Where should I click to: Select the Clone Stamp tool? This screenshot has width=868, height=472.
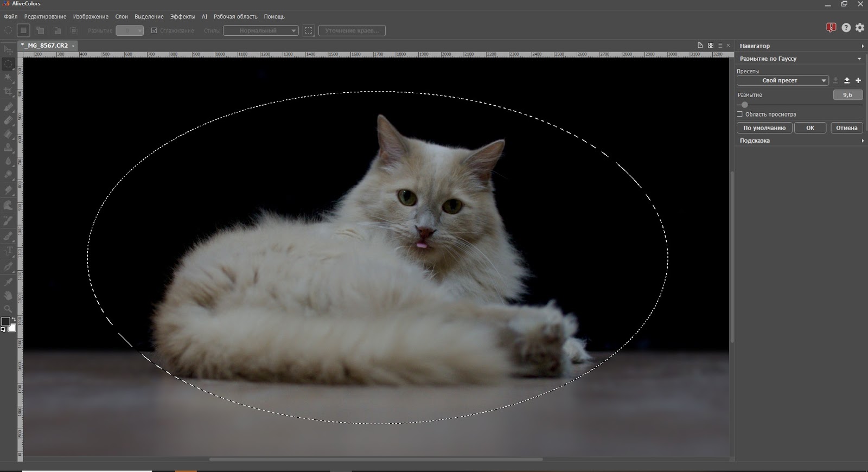[8, 148]
